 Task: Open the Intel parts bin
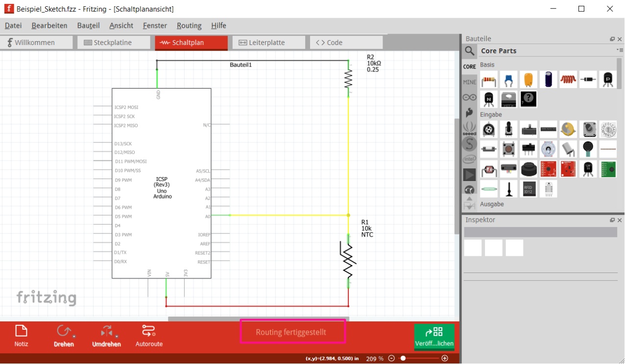point(469,159)
